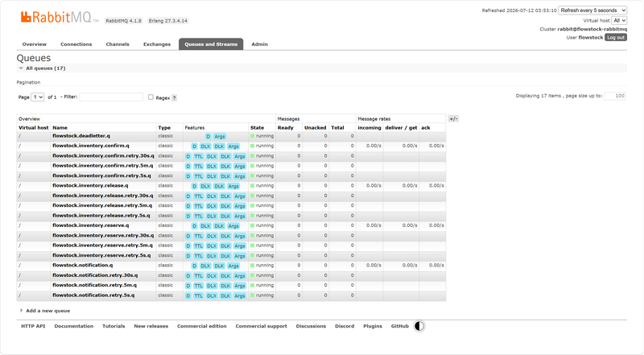
Task: Enable the Regex checkbox
Action: 151,97
